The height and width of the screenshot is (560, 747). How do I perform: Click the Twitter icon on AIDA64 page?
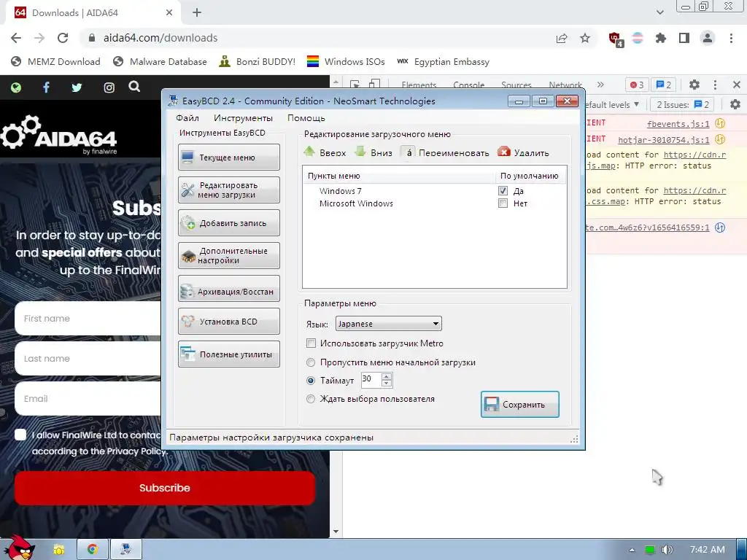(77, 87)
